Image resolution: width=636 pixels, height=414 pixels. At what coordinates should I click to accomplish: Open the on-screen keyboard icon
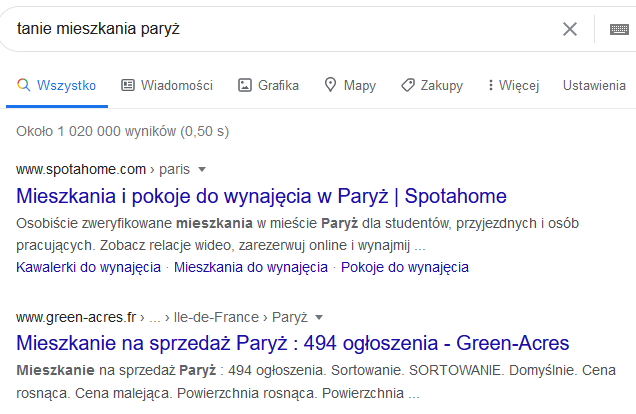point(619,29)
